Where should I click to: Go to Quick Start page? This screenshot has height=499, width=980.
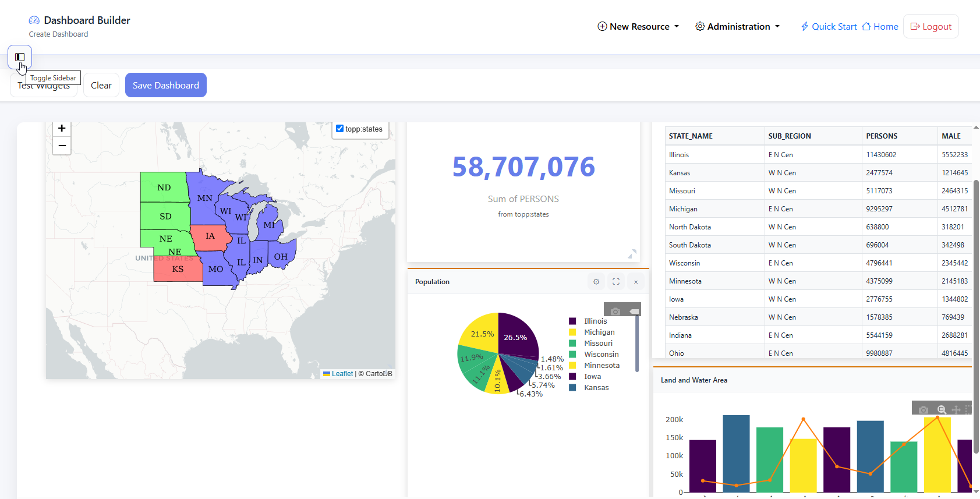829,27
